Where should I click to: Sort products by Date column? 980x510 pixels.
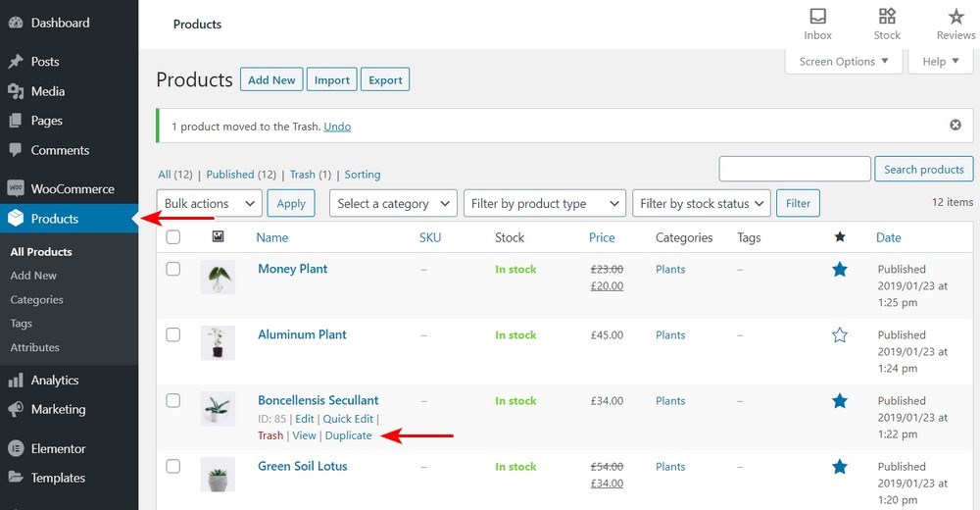click(x=889, y=237)
